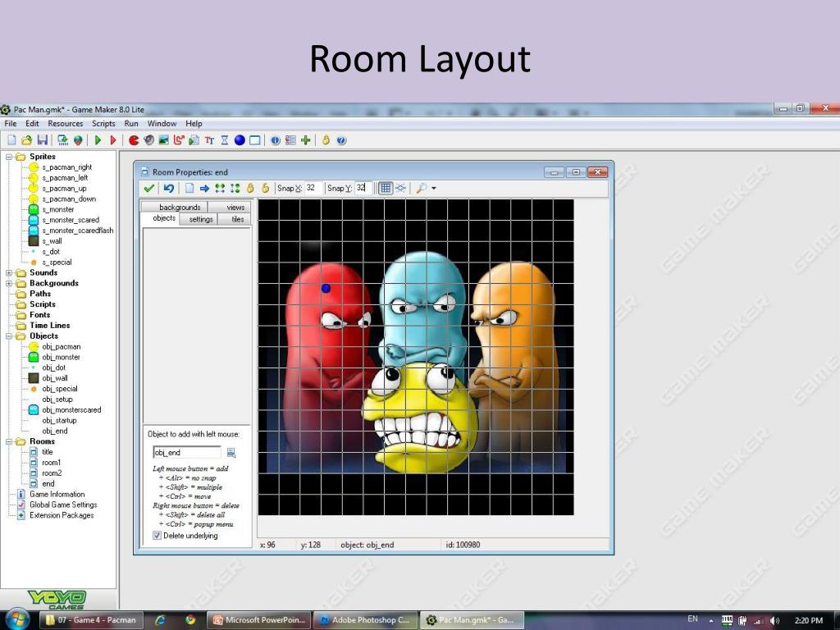Create a new game file

click(x=11, y=140)
